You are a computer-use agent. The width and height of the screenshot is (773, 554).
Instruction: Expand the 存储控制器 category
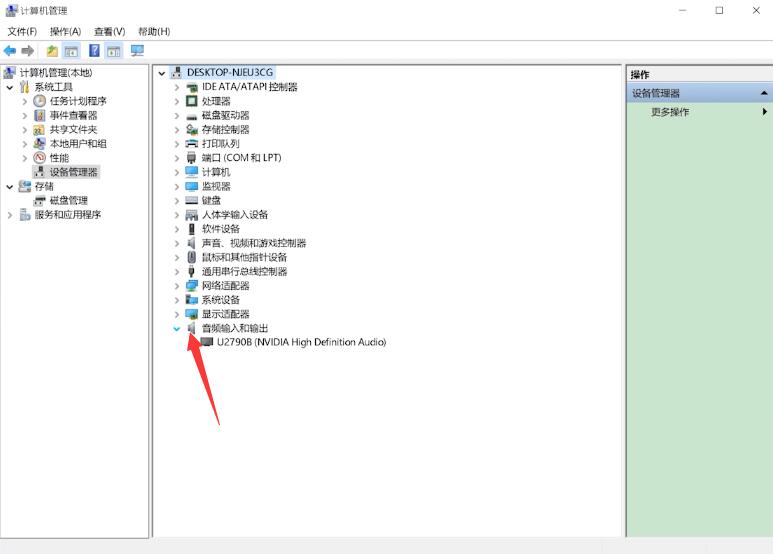click(176, 130)
